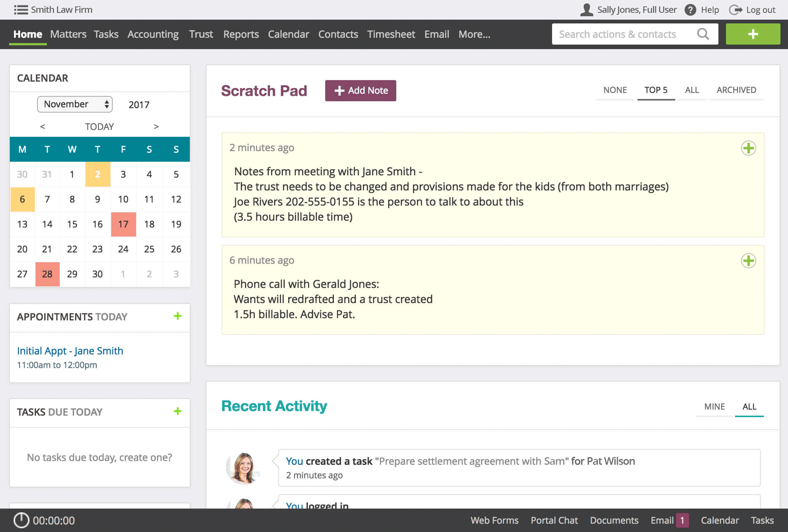Switch Scratch Pad filter to ARCHIVED
Image resolution: width=788 pixels, height=532 pixels.
[736, 90]
